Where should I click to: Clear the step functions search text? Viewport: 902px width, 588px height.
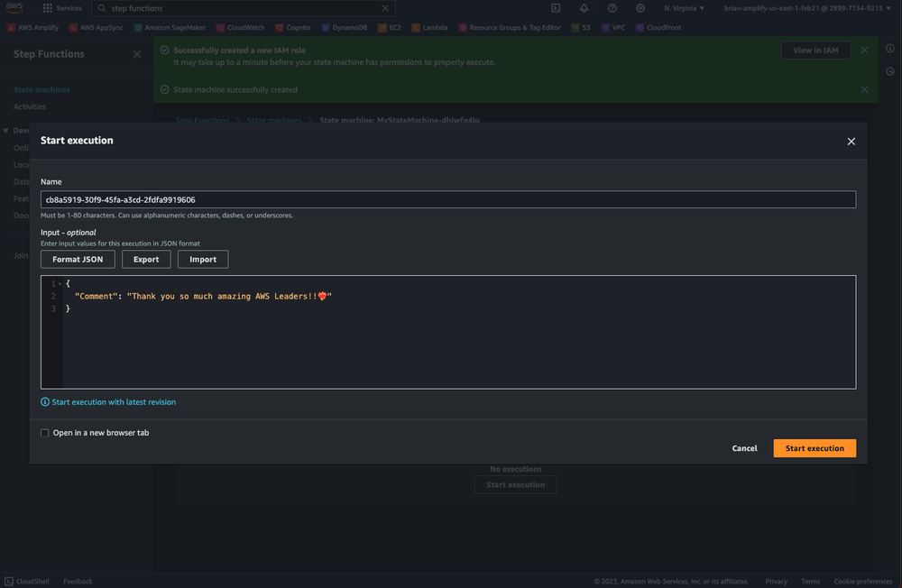click(385, 8)
